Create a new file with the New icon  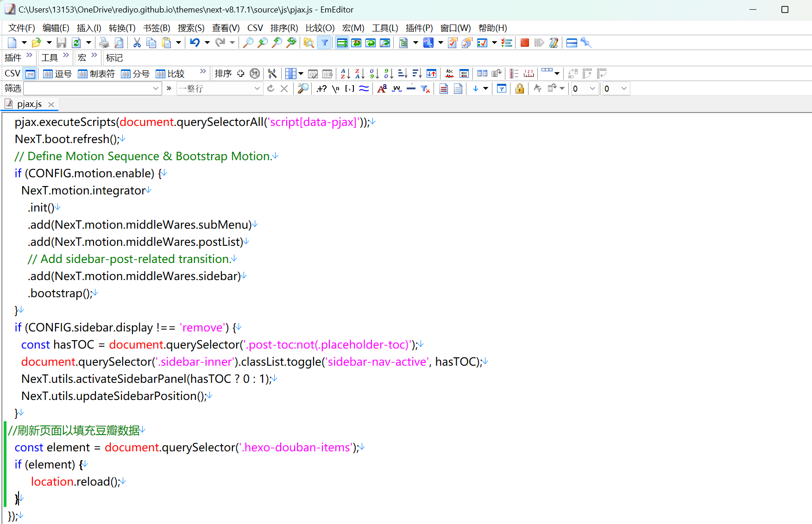click(12, 43)
